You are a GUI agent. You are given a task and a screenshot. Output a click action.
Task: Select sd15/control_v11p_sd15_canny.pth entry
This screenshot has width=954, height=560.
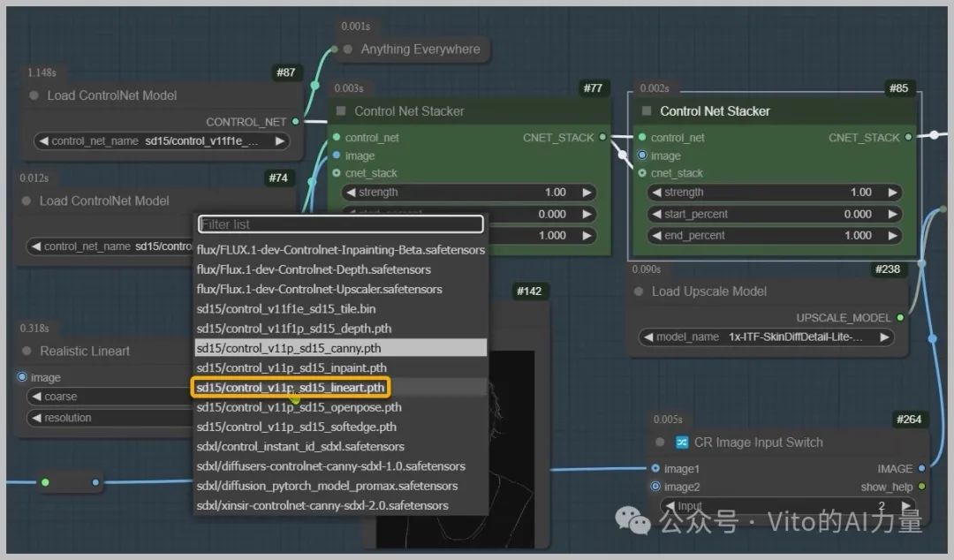click(341, 347)
